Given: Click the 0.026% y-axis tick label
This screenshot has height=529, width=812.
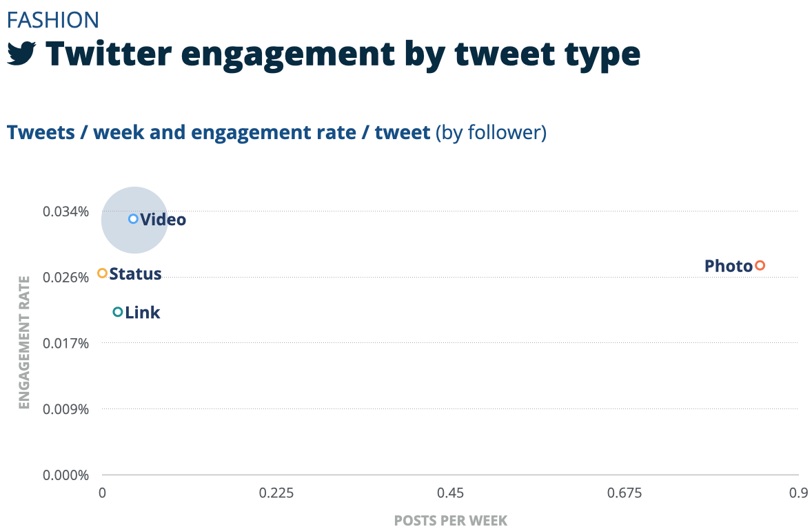Looking at the screenshot, I should click(x=66, y=277).
